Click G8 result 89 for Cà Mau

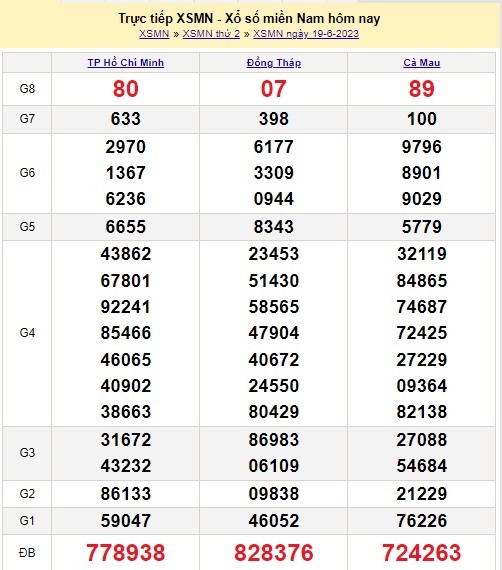[422, 89]
